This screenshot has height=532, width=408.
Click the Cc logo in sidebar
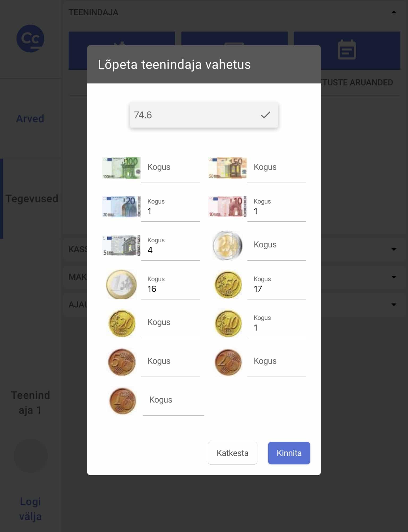point(30,39)
